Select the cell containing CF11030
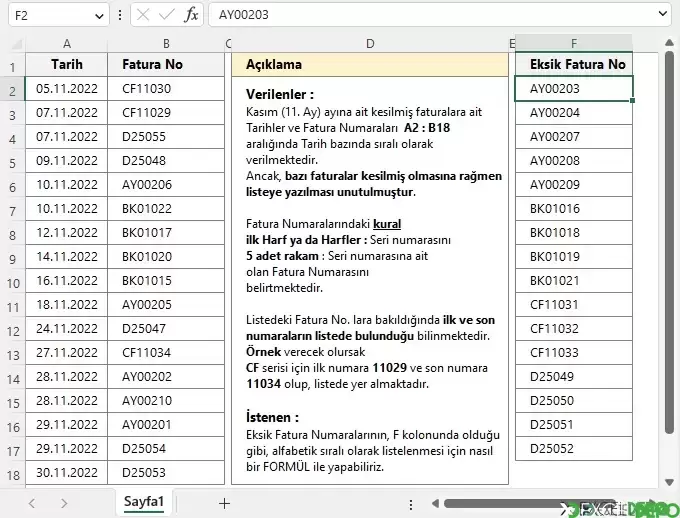Viewport: 680px width, 518px height. tap(166, 89)
